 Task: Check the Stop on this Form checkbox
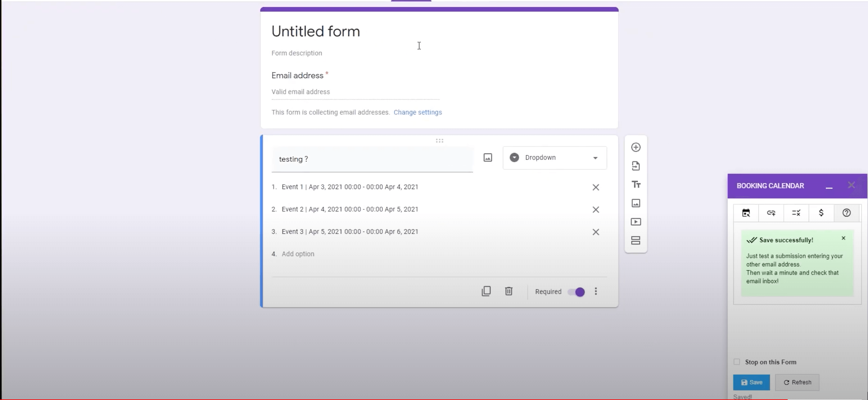coord(737,361)
